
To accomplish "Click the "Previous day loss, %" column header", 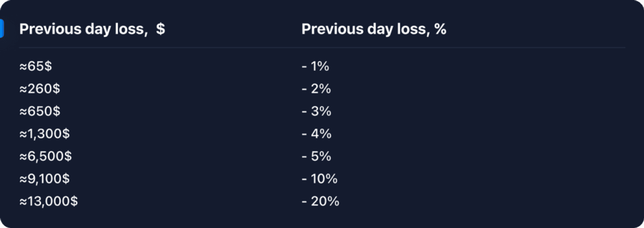I will (x=374, y=29).
